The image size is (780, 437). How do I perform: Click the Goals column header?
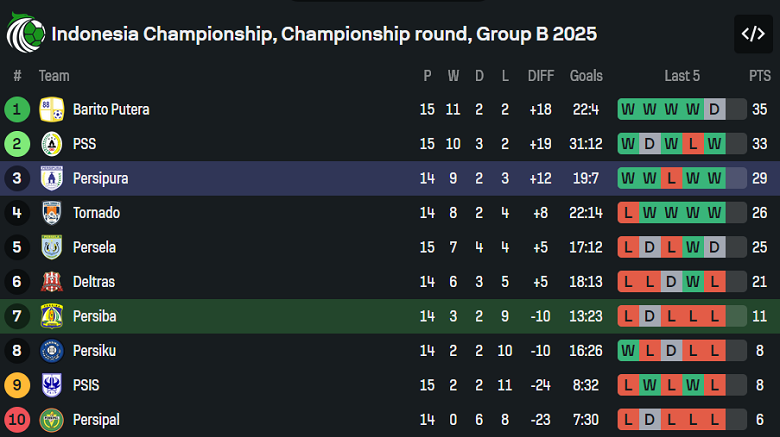586,76
